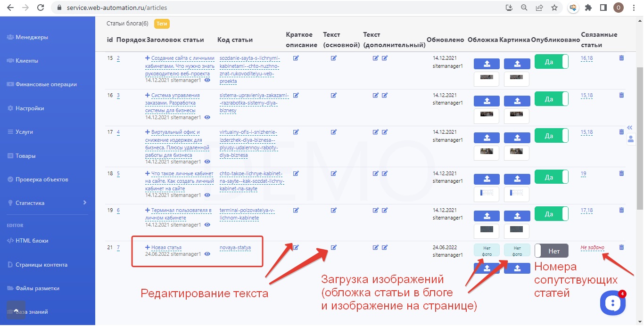Reload the page in the browser
The width and height of the screenshot is (644, 326).
click(x=41, y=8)
